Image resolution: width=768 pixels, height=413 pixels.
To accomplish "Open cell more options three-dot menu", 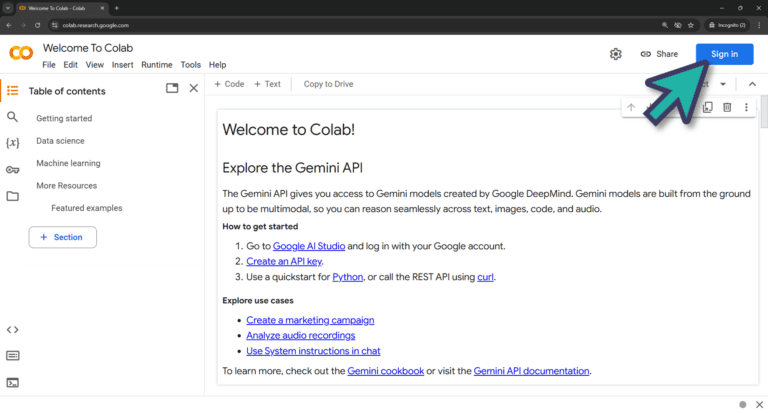I will (x=746, y=107).
